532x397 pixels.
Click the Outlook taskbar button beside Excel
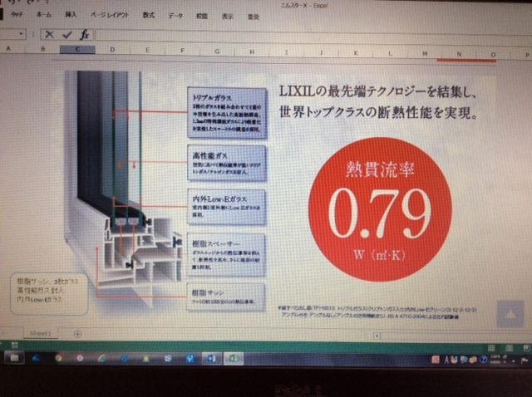212,358
